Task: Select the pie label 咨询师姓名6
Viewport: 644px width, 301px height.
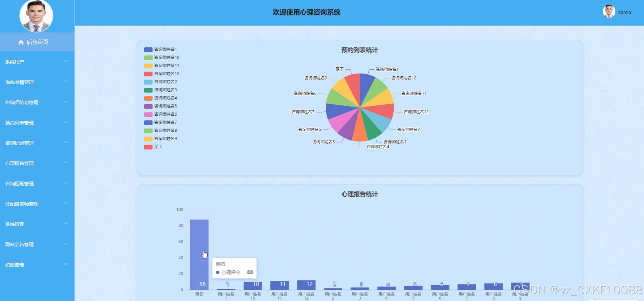Action: click(310, 129)
